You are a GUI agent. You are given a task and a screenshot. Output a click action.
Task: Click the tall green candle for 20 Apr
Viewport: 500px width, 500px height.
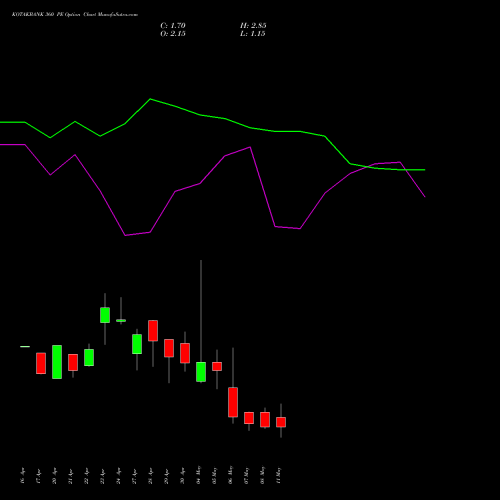click(x=57, y=362)
